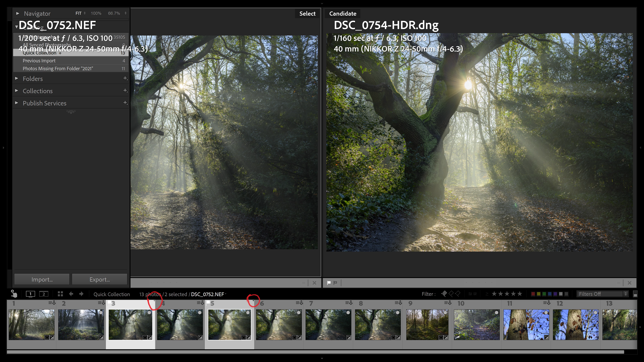This screenshot has width=644, height=362.
Task: Flag the Candidate photo as picked
Action: click(329, 283)
